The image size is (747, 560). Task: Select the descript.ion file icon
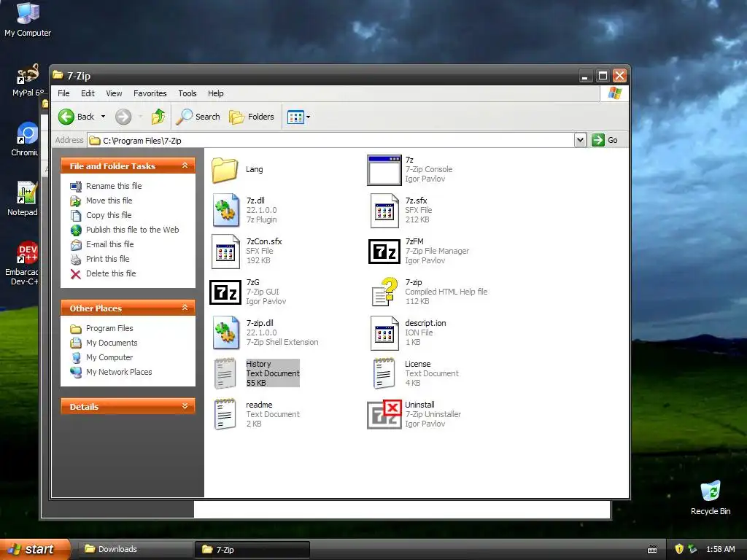pos(384,332)
